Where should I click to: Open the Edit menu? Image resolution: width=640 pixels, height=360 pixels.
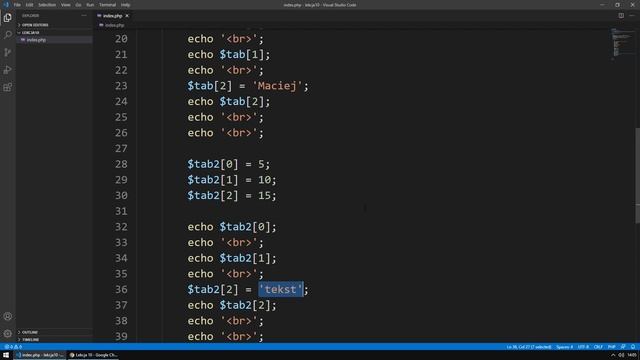[x=29, y=5]
